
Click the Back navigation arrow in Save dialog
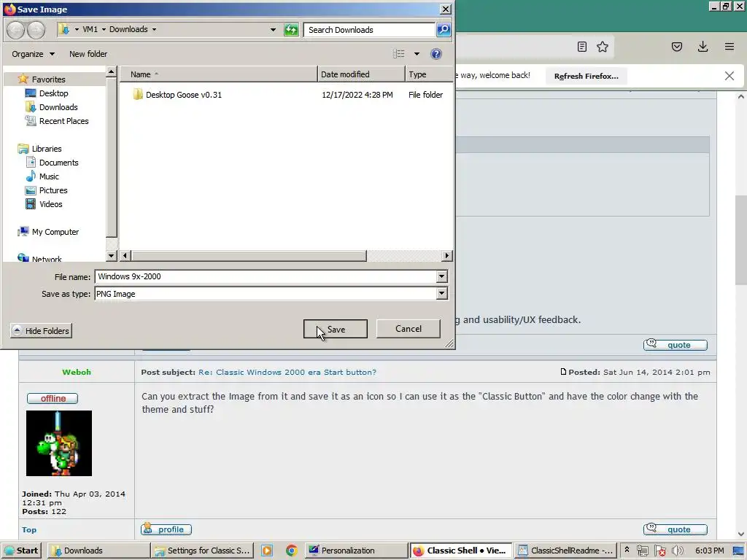pos(15,29)
